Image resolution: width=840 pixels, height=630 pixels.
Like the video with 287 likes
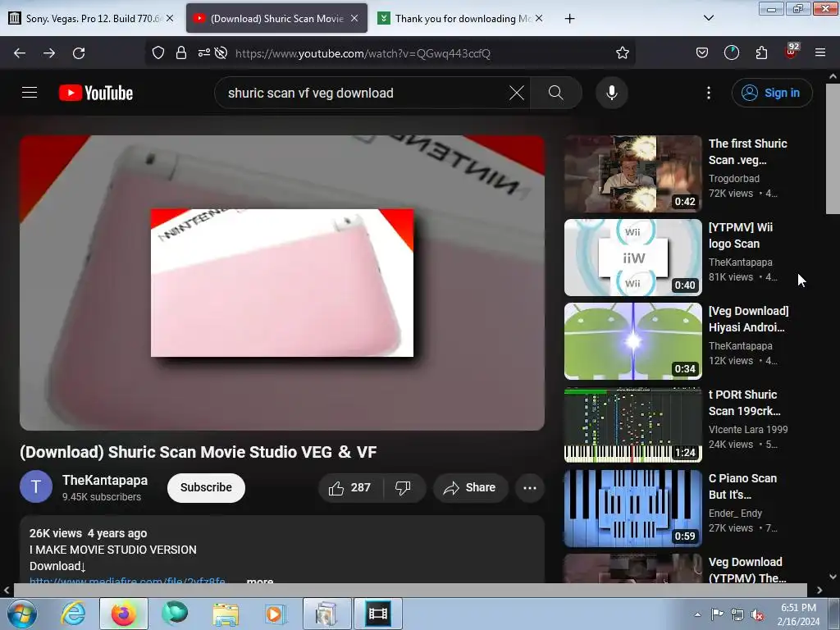click(350, 487)
